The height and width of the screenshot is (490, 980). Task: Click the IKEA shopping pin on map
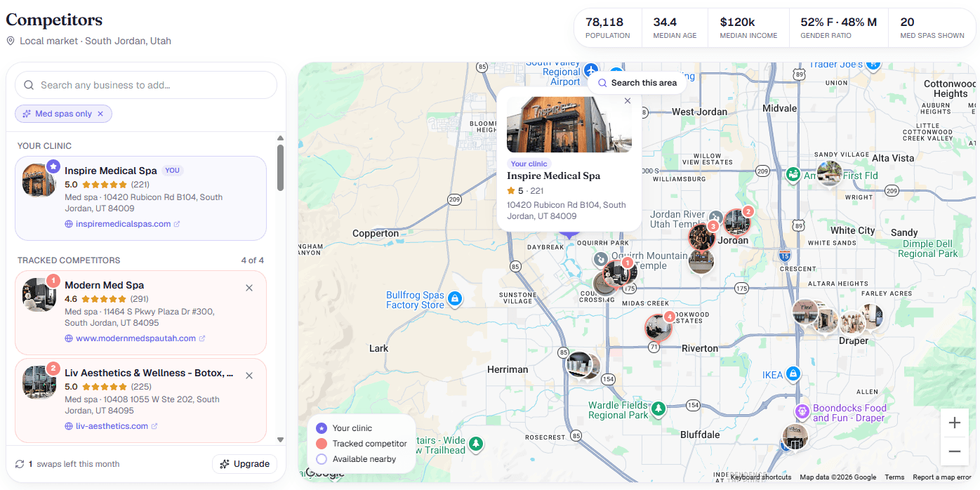pos(793,373)
